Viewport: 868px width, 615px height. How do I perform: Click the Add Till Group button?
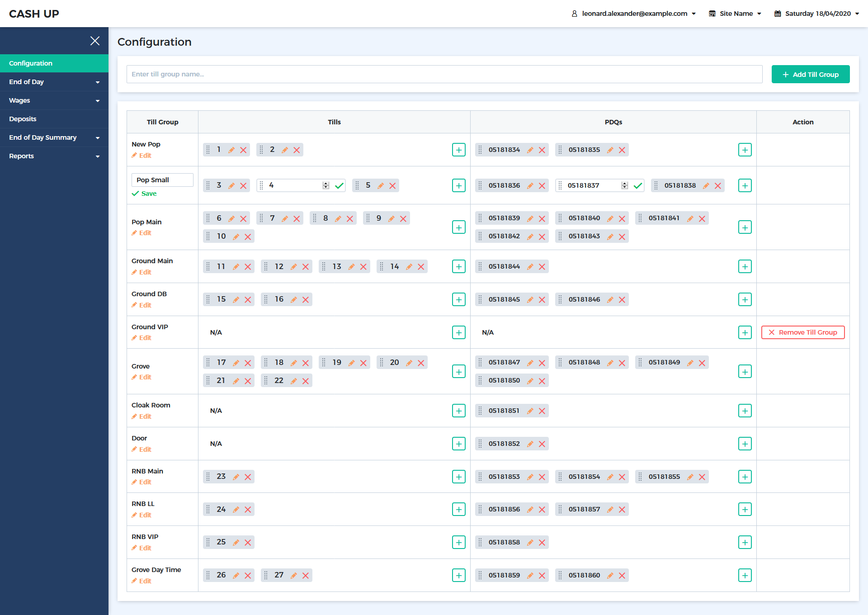(x=810, y=75)
